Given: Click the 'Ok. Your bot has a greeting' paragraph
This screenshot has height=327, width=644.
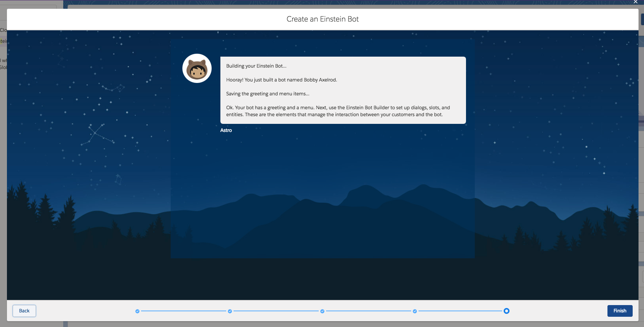Looking at the screenshot, I should point(338,111).
